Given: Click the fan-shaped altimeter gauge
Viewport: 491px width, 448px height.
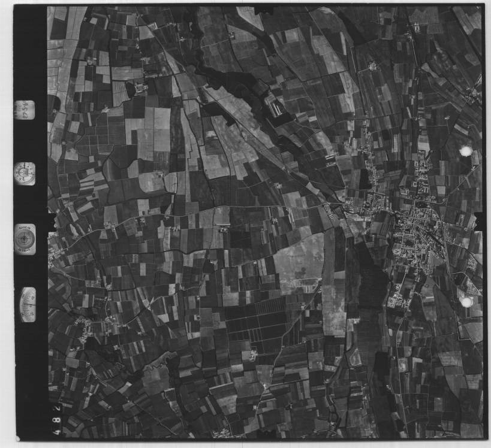Looking at the screenshot, I should (x=28, y=304).
